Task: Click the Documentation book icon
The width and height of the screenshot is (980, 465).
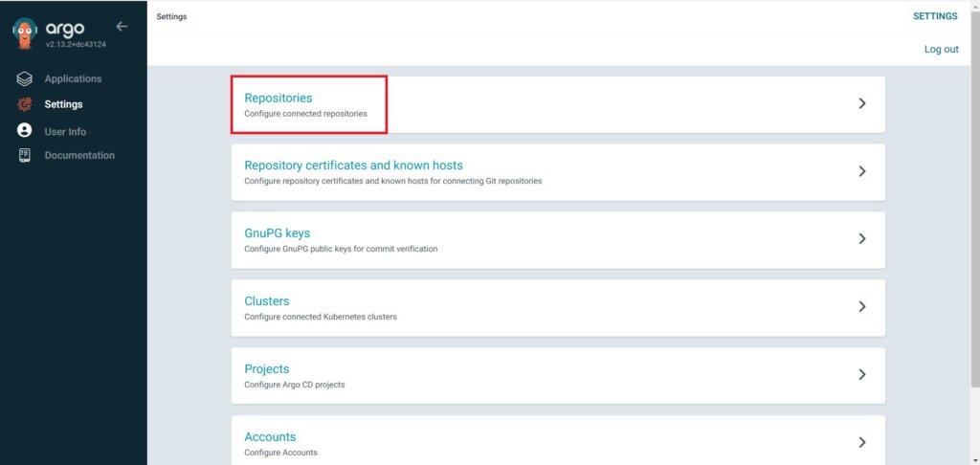Action: (x=24, y=156)
